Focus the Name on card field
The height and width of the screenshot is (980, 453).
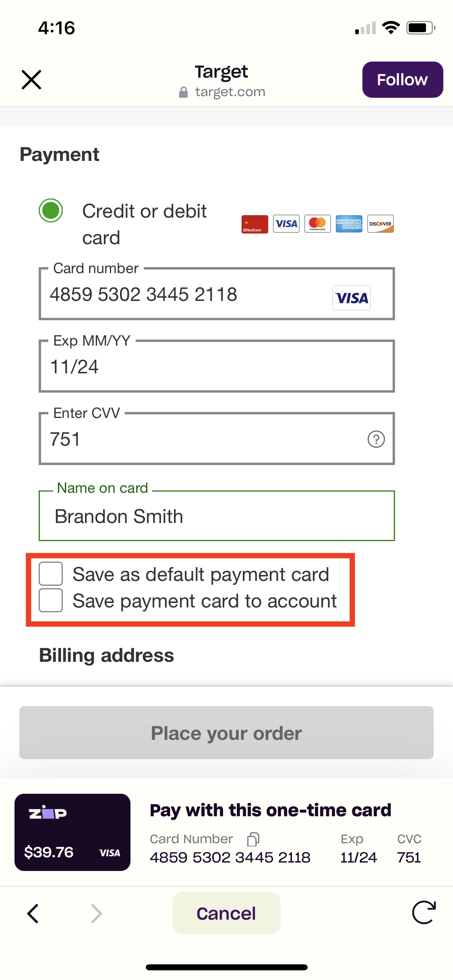pos(217,516)
